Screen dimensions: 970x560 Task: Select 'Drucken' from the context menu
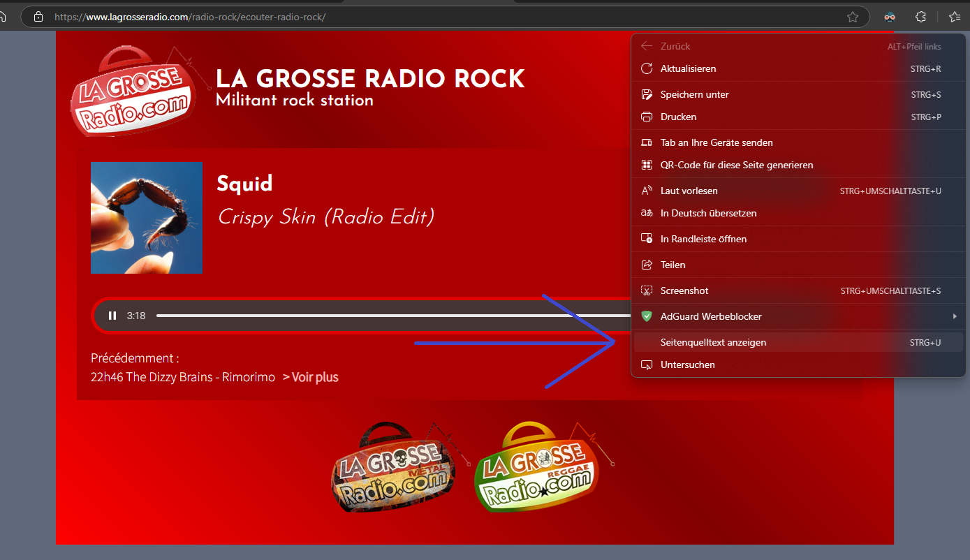[x=798, y=117]
